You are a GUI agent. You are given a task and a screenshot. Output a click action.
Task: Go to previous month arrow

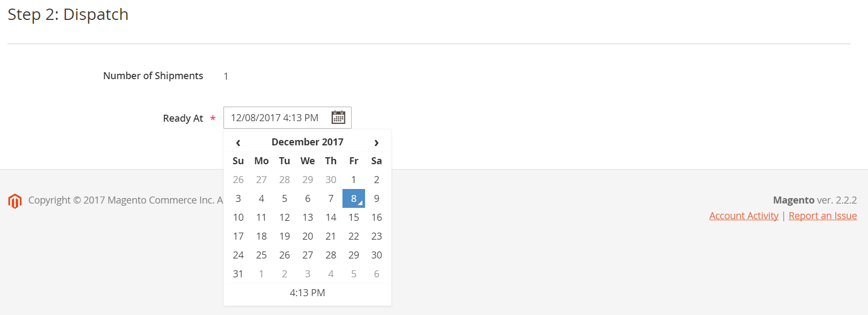pyautogui.click(x=238, y=143)
